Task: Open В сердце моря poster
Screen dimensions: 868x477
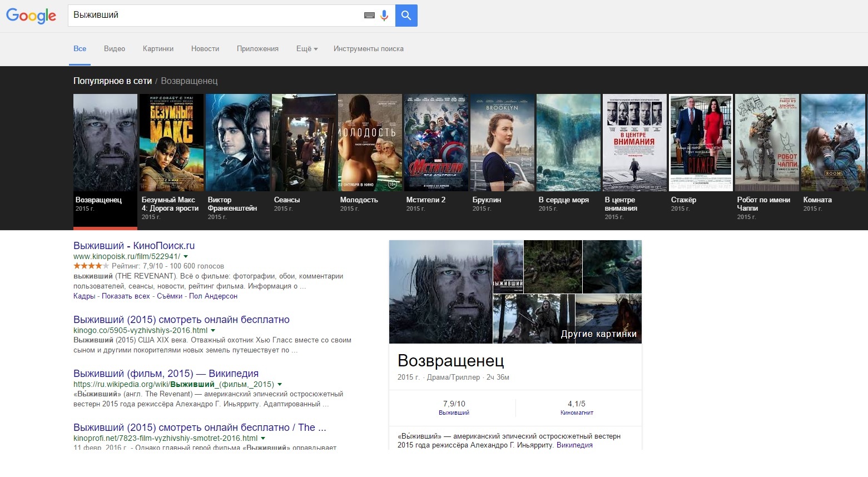Action: coord(568,143)
